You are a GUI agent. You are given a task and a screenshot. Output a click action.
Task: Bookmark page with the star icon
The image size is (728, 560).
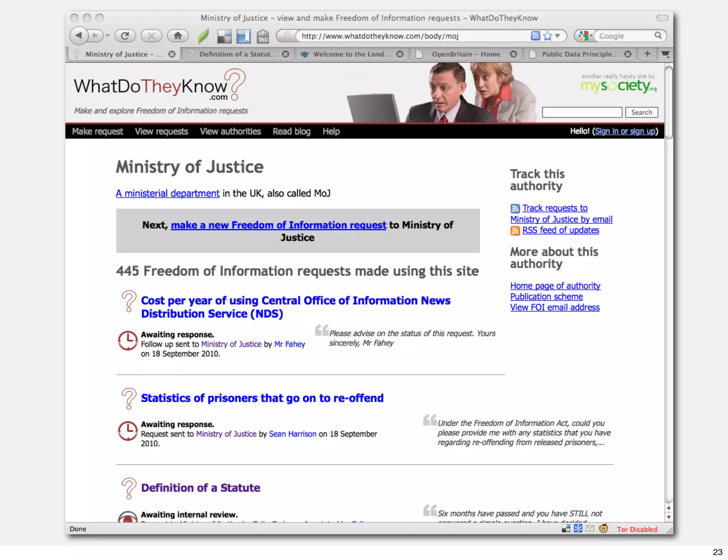click(x=548, y=36)
